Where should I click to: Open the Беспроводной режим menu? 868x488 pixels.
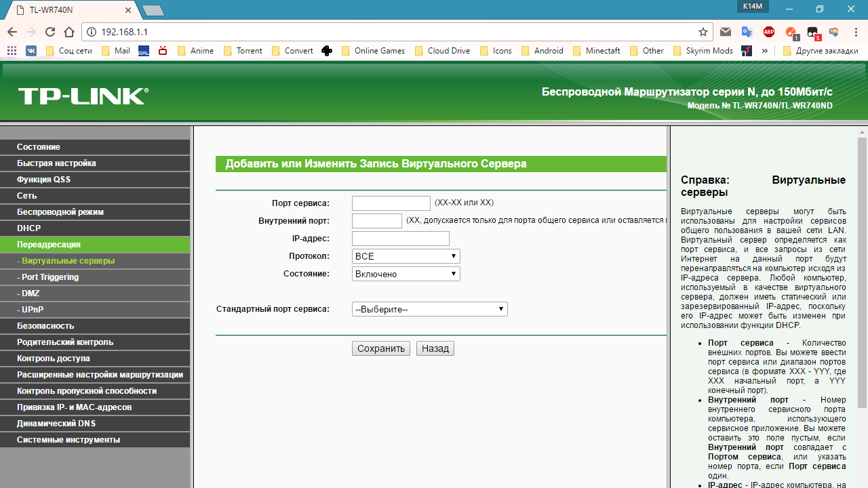pos(95,212)
